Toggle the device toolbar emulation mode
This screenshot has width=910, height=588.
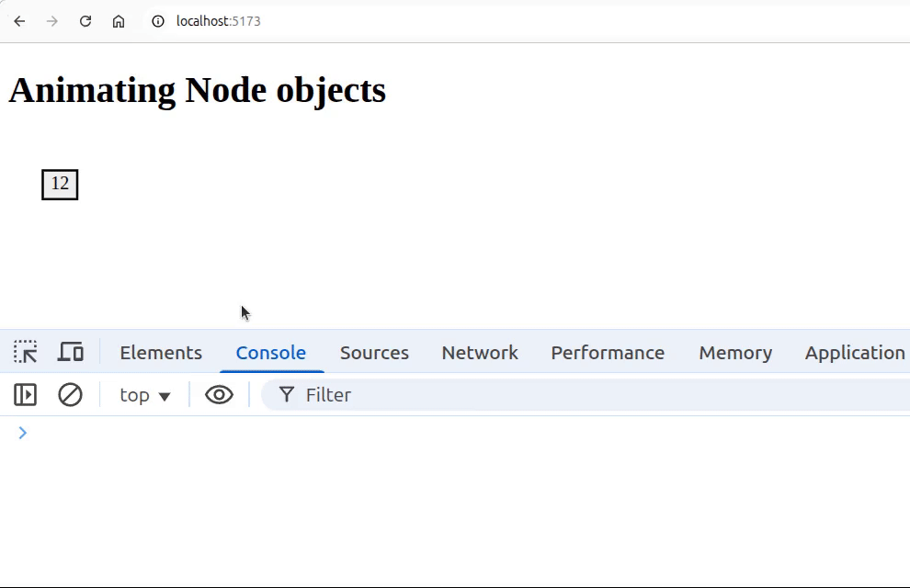click(x=71, y=351)
